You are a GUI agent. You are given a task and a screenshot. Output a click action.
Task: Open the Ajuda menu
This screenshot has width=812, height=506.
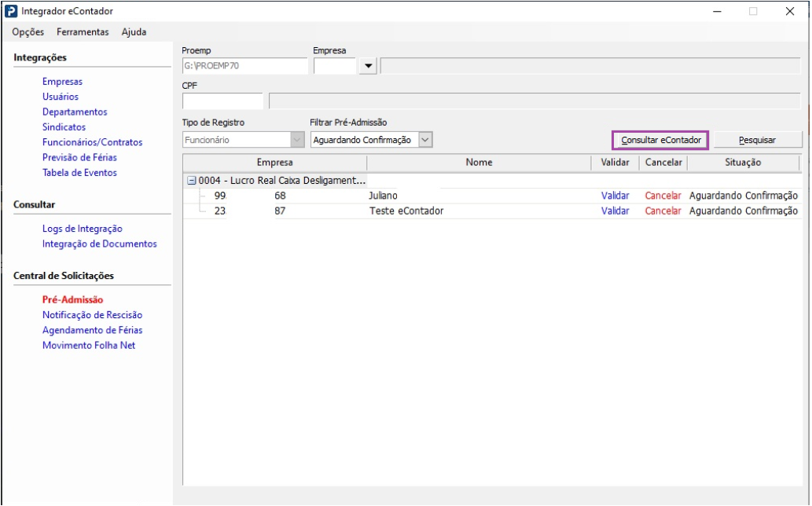(x=134, y=32)
